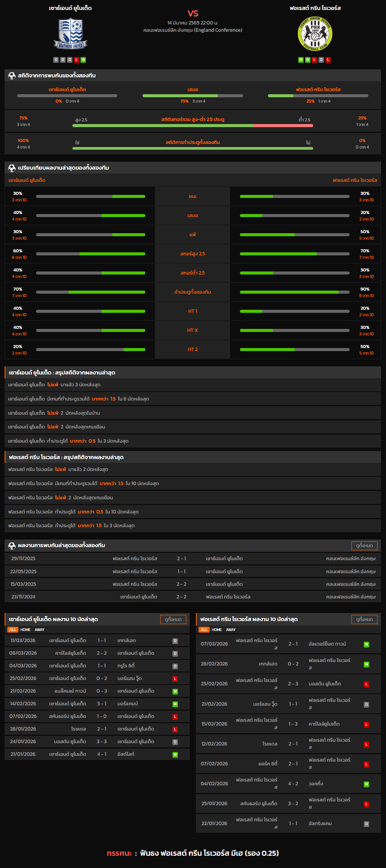Image resolution: width=386 pixels, height=868 pixels.
Task: Select the HOME tab in Southend's last 10 results
Action: [25, 630]
